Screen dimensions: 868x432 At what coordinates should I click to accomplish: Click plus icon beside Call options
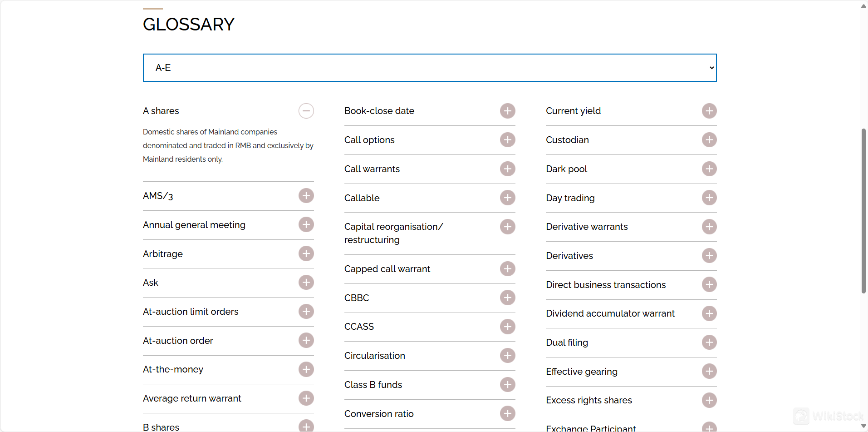point(507,140)
